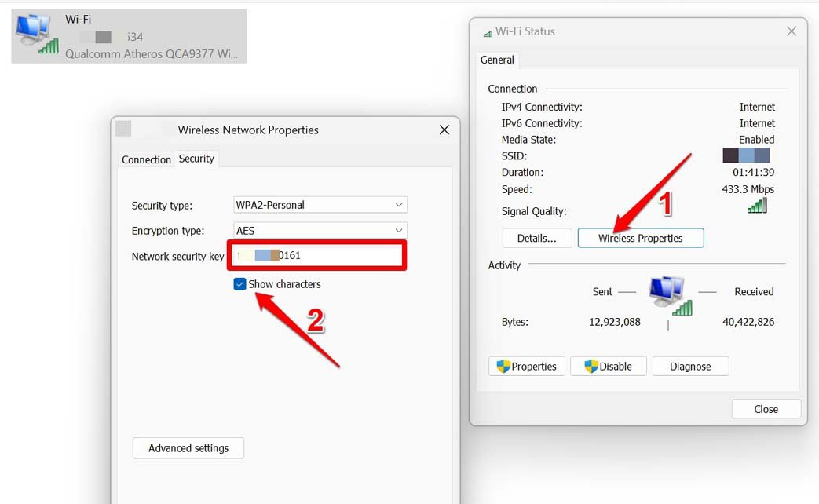Click the SSID label
The width and height of the screenshot is (819, 504).
click(x=514, y=156)
